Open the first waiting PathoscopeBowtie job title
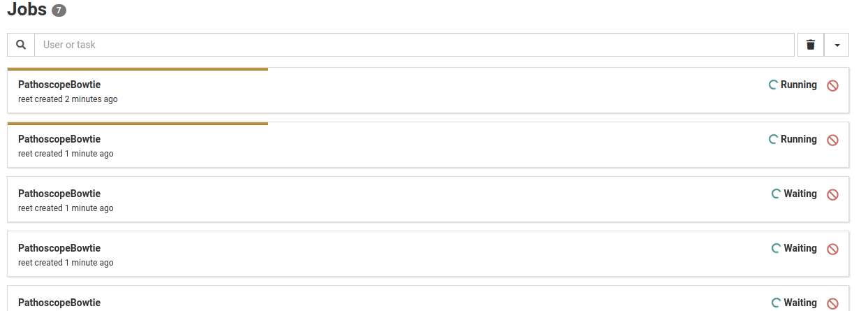Viewport: 868px width, 311px height. click(59, 194)
